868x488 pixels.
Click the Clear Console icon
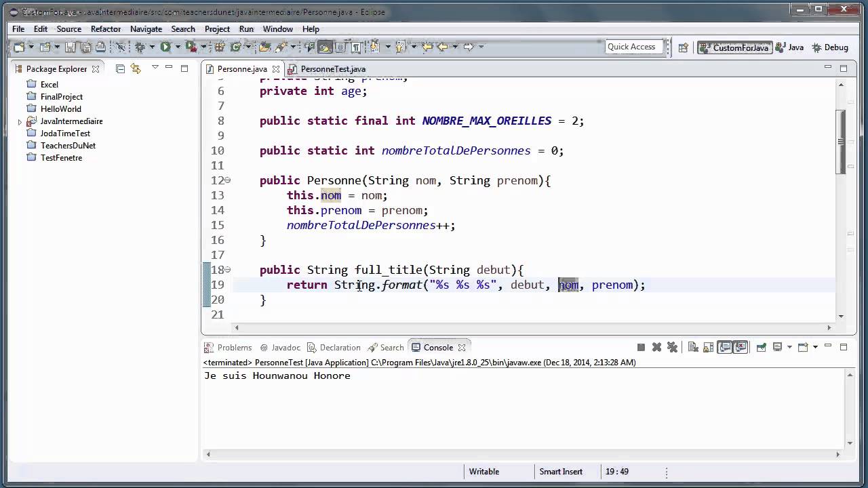693,347
